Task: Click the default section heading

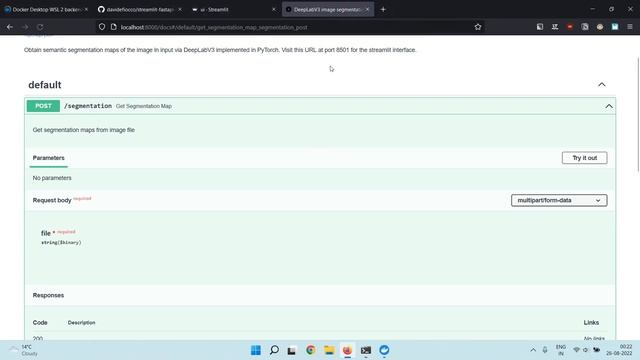Action: [x=45, y=85]
